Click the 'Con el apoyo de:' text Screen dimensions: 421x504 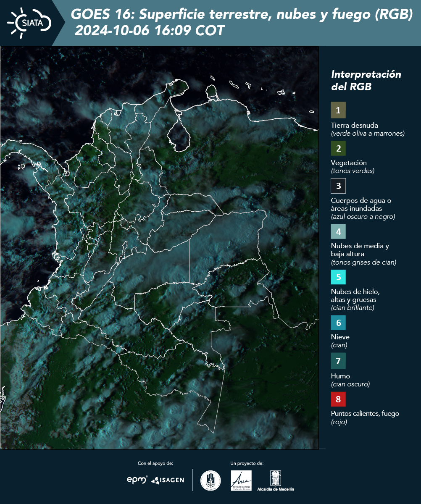(x=155, y=463)
